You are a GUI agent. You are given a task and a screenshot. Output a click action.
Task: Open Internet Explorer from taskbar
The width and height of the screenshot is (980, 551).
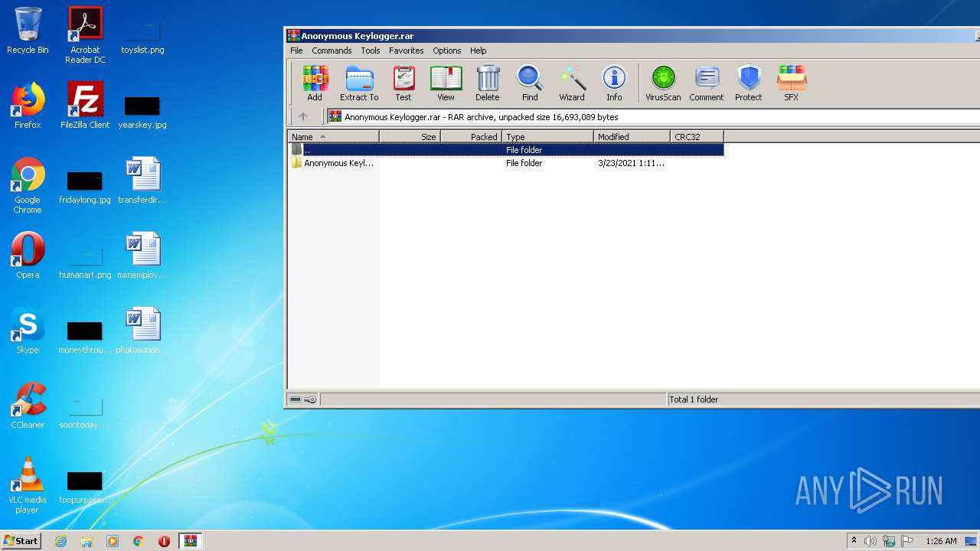[60, 541]
